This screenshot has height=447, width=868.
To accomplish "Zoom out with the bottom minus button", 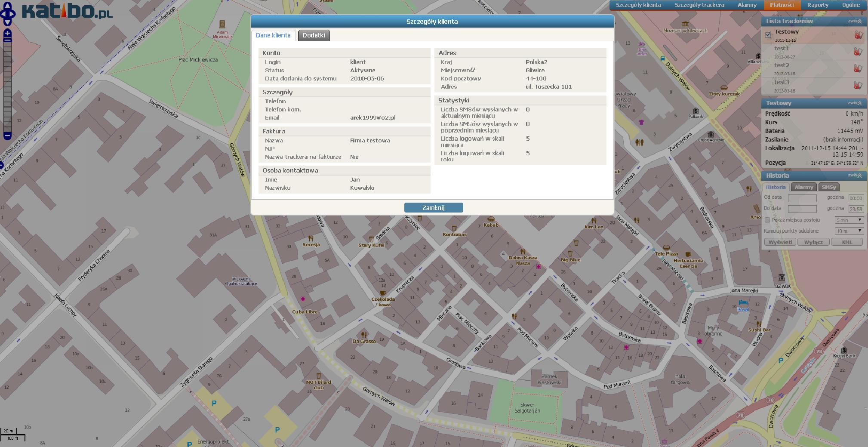I will click(7, 136).
